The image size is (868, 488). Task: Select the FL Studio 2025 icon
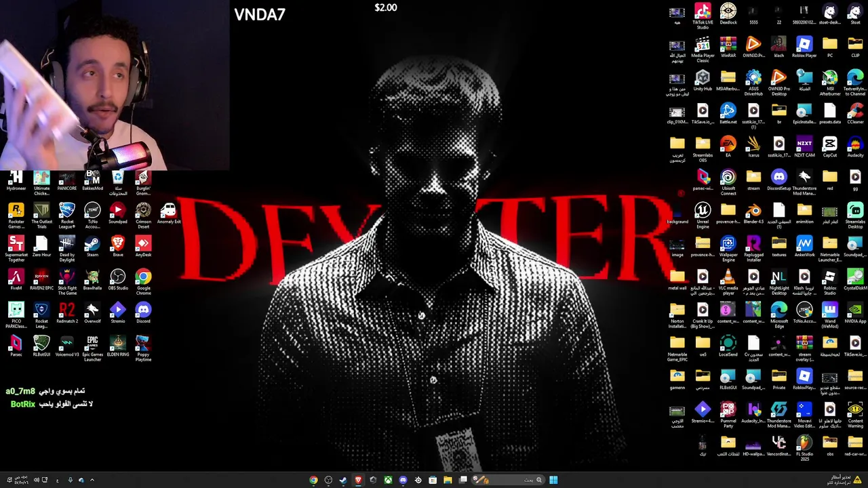tap(804, 448)
